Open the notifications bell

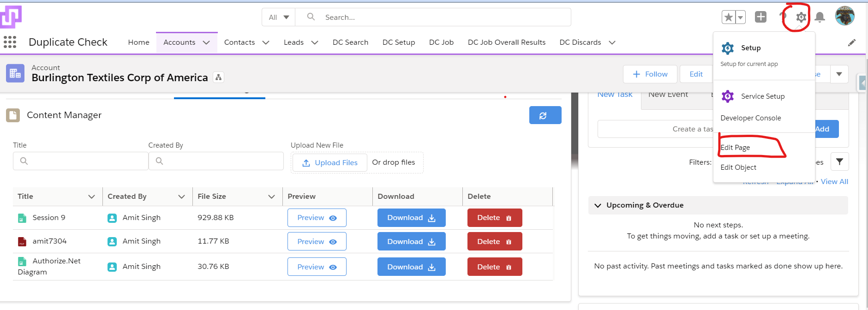coord(820,18)
